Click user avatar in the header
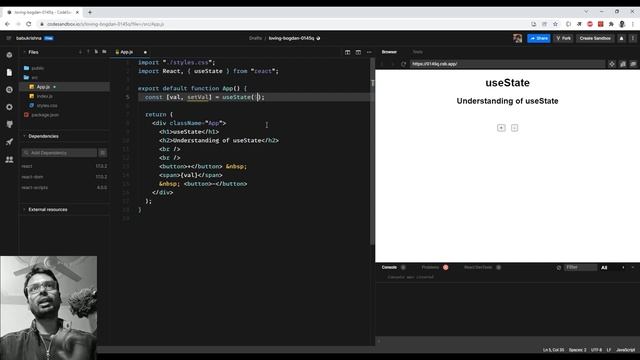This screenshot has height=360, width=640. pyautogui.click(x=518, y=38)
